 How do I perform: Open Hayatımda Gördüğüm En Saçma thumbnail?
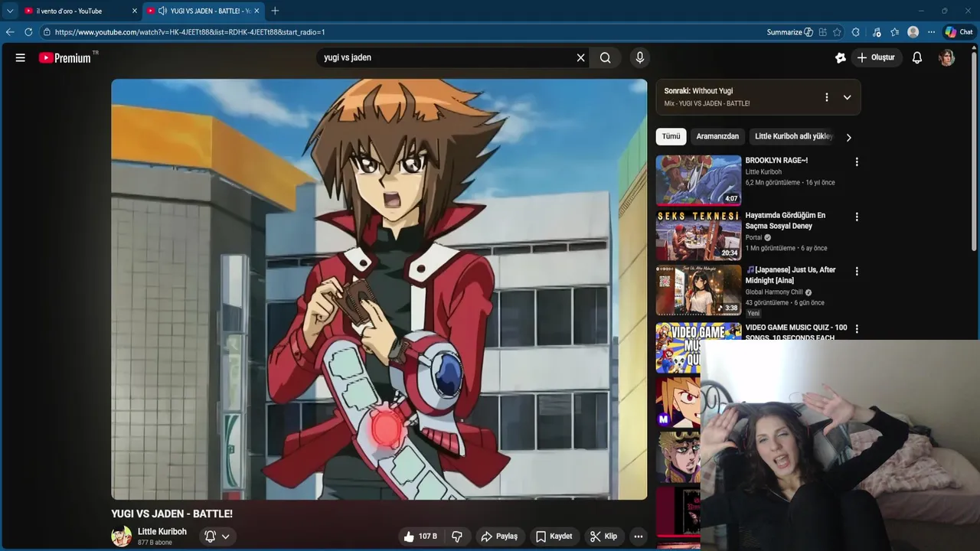tap(698, 235)
